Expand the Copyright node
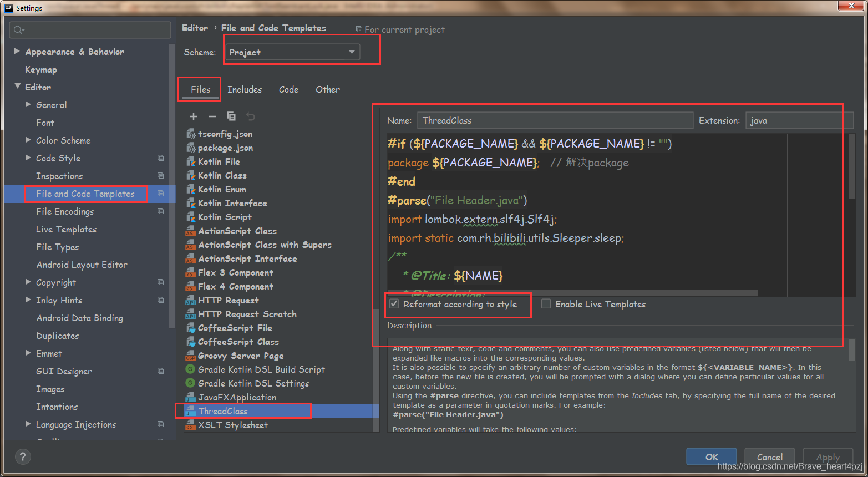 tap(28, 282)
